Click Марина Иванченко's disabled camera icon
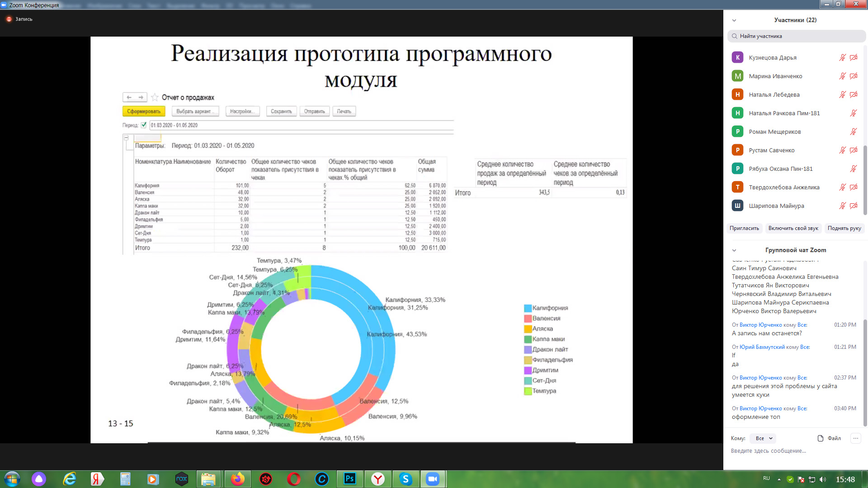Image resolution: width=868 pixels, height=488 pixels. pos(854,76)
